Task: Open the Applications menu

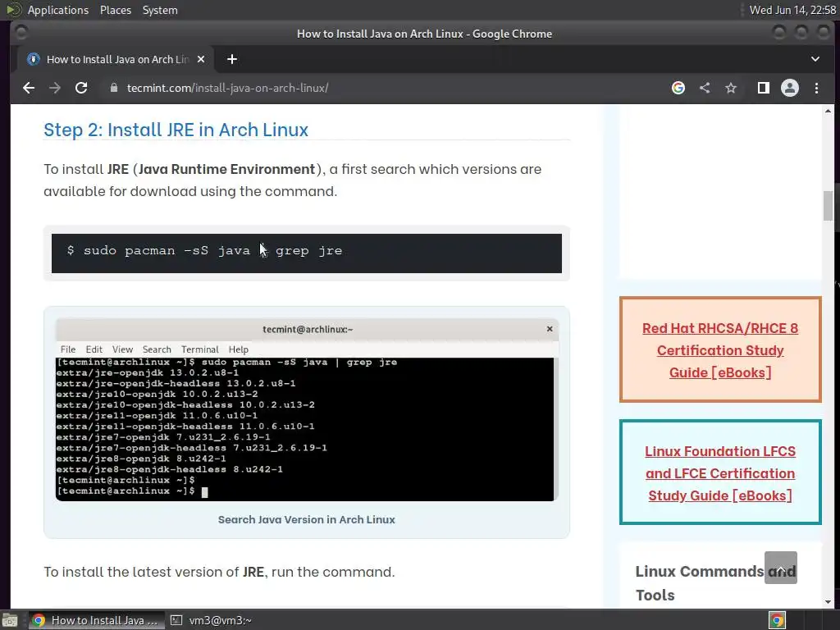Action: tap(58, 10)
